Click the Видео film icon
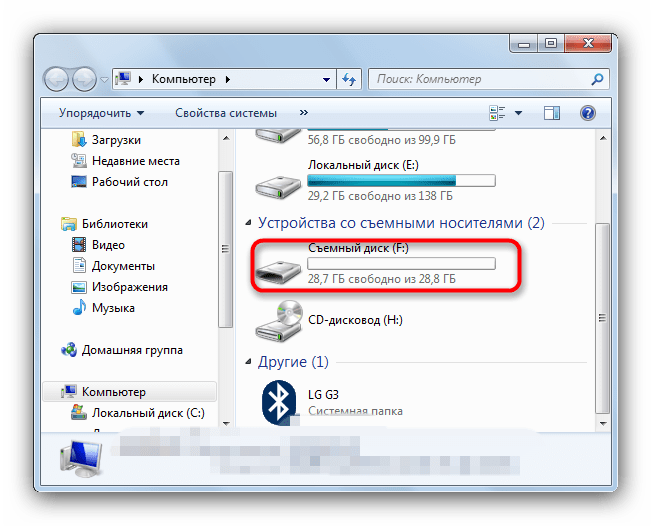Viewport: 652px width, 526px height. [x=79, y=244]
